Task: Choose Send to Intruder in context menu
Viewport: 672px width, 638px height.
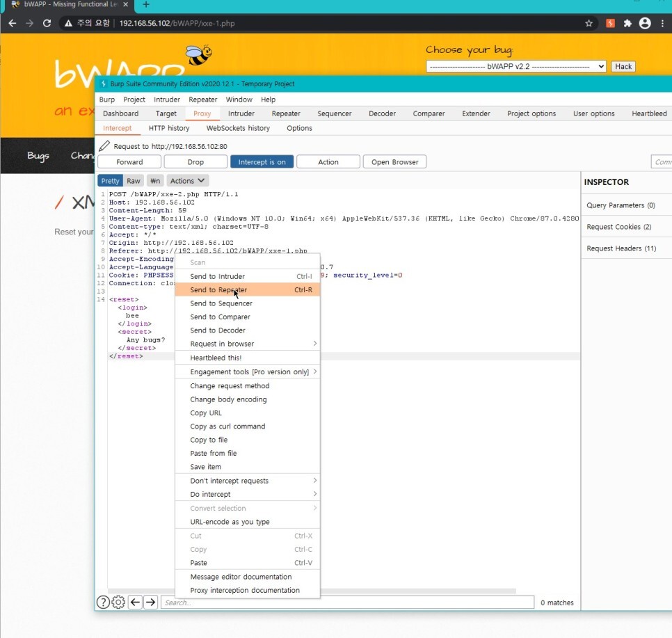Action: tap(248, 276)
